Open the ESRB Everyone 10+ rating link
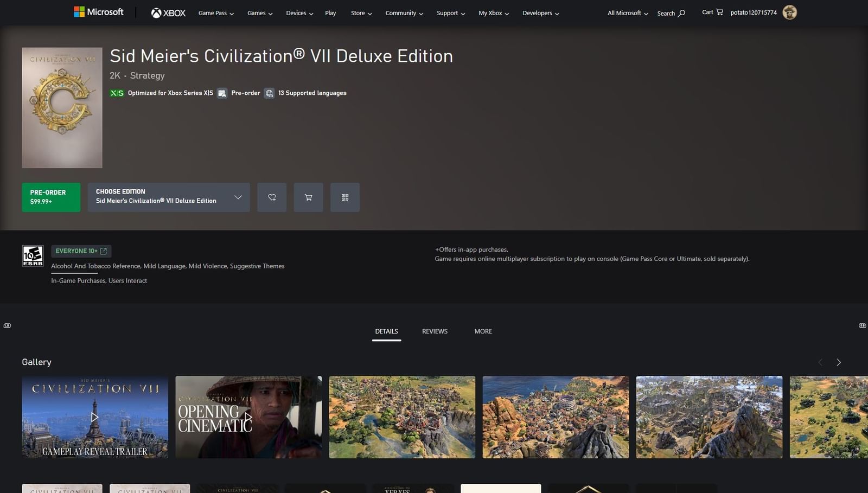 point(80,251)
